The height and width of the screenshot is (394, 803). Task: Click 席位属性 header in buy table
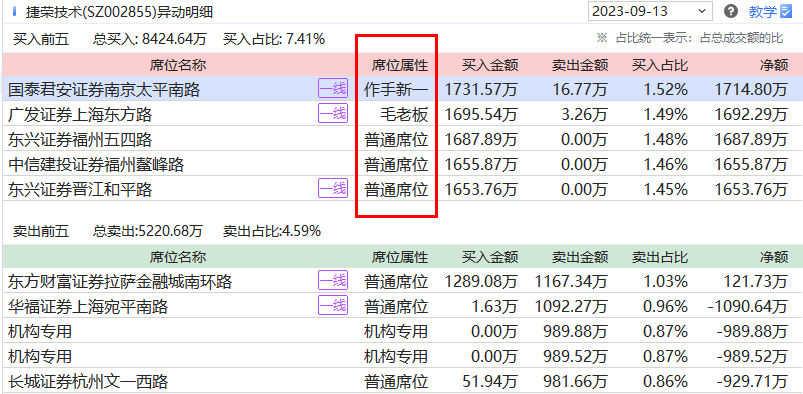[399, 65]
